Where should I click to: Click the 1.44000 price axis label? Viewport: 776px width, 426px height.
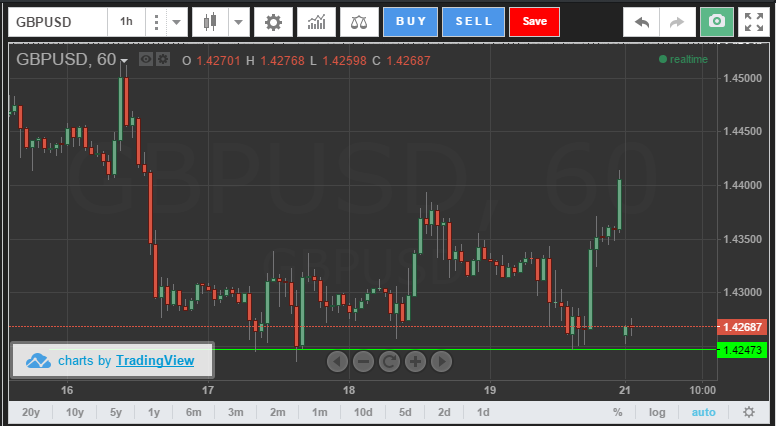click(x=742, y=185)
